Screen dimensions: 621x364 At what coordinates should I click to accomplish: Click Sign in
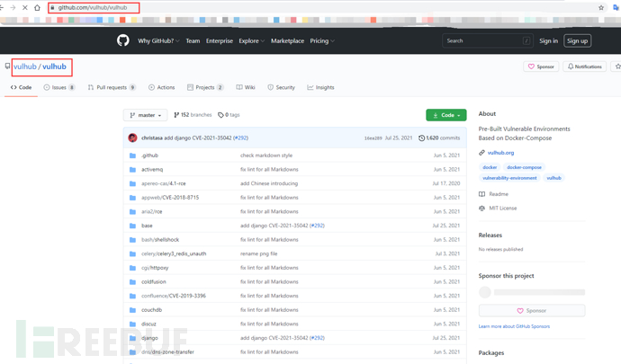(x=548, y=40)
